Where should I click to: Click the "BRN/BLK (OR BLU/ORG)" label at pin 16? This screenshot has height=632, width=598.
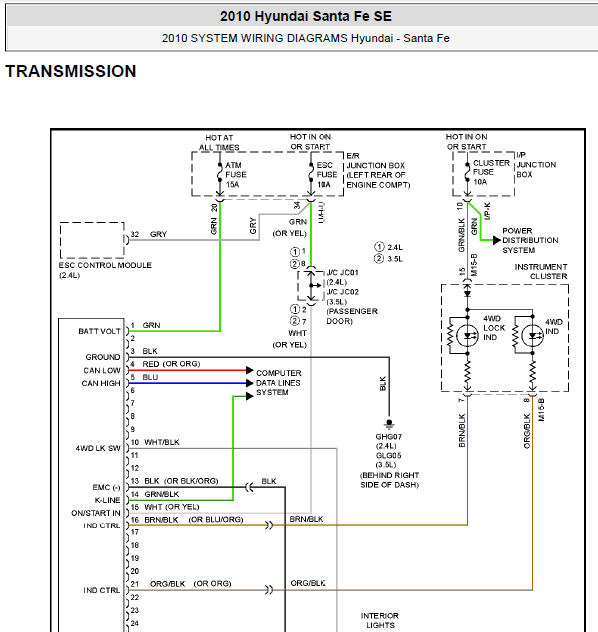coord(194,520)
